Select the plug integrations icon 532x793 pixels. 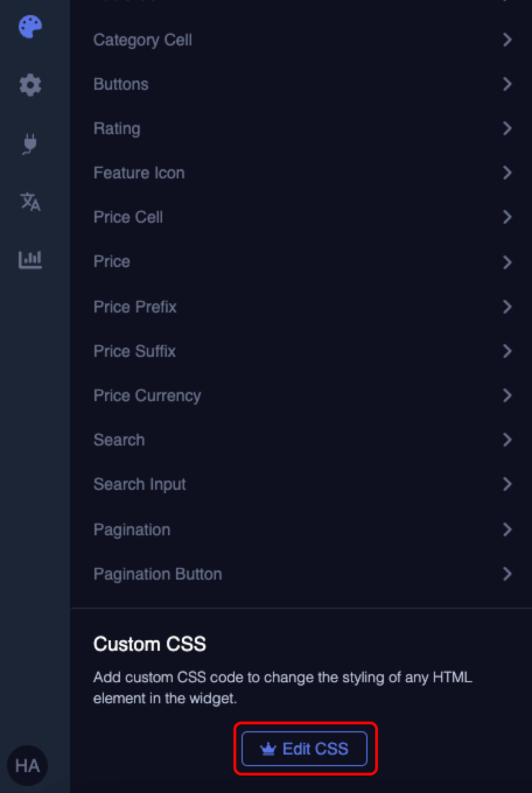coord(30,144)
